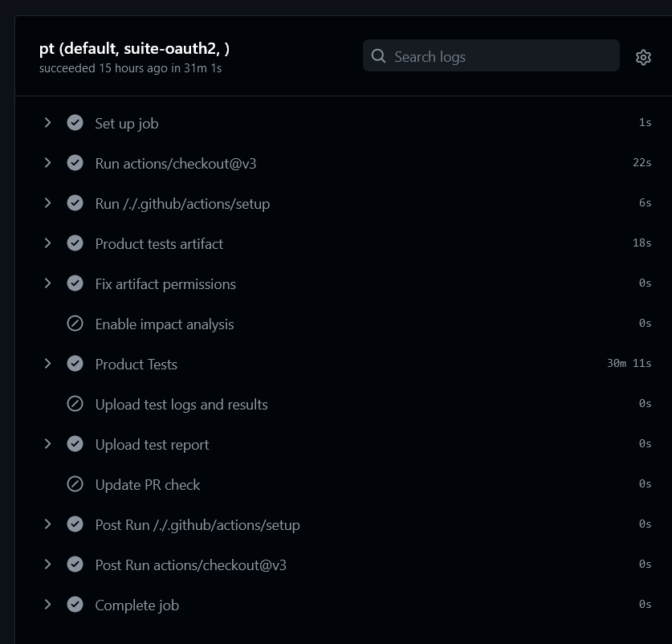Select the Set up job label
The height and width of the screenshot is (644, 672).
(127, 124)
